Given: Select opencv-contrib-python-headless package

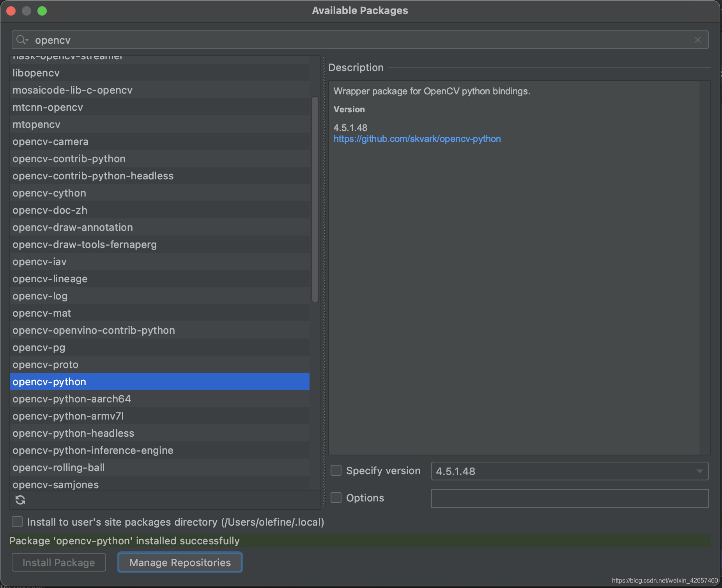Looking at the screenshot, I should pos(160,176).
